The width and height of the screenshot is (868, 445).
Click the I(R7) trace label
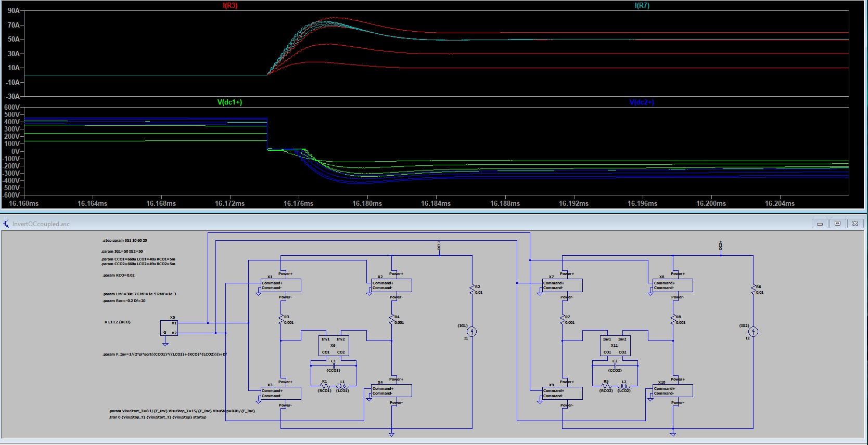pyautogui.click(x=642, y=6)
